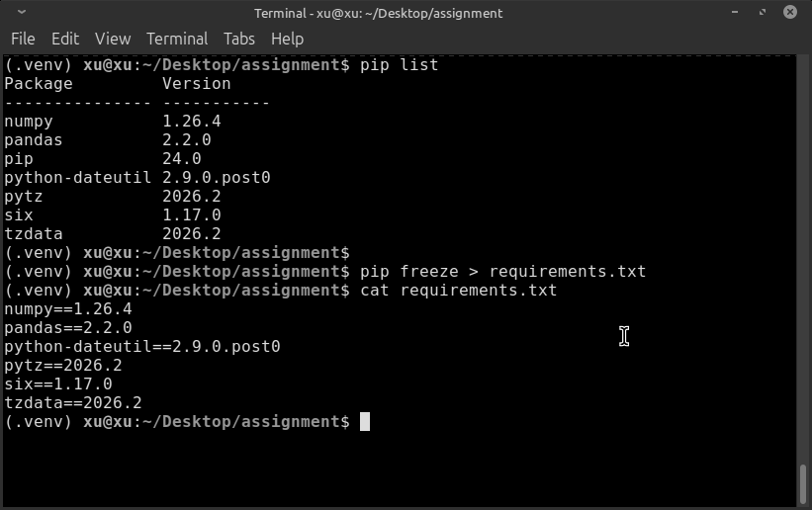Click the 'Version' column header
This screenshot has width=812, height=510.
tap(196, 84)
